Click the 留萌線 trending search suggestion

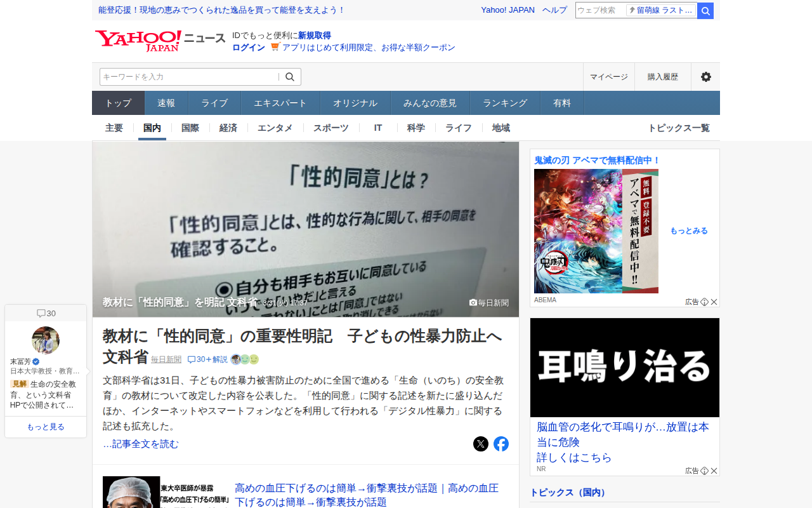pyautogui.click(x=661, y=10)
